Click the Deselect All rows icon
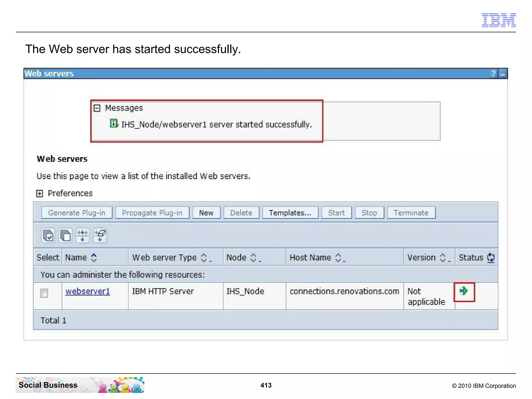Viewport: 532px width, 399px height. 65,236
